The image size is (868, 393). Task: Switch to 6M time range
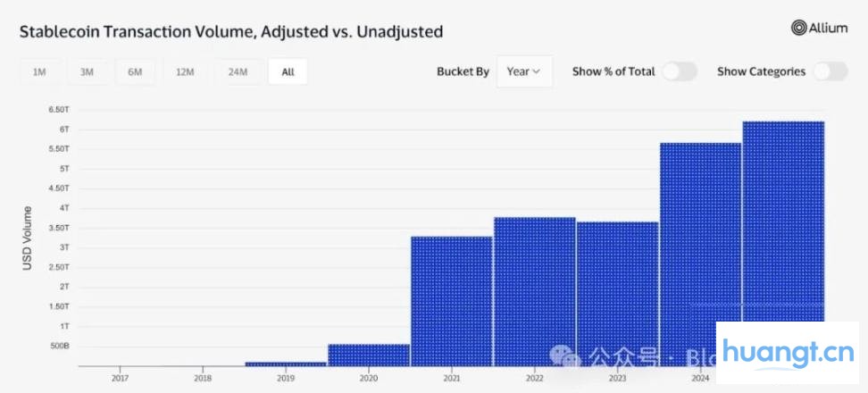coord(135,72)
